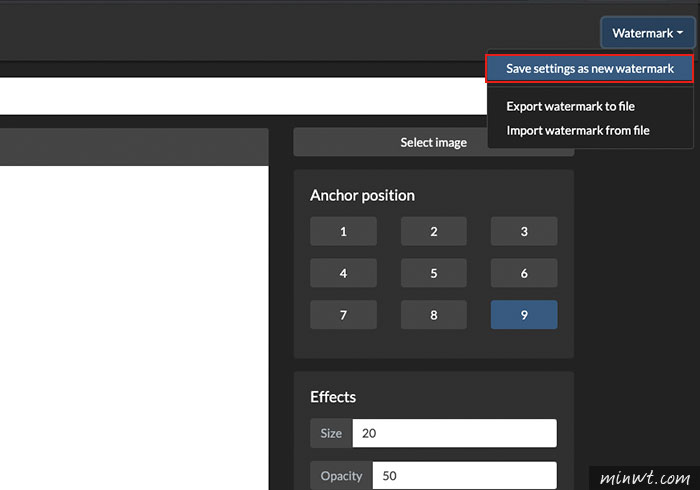Set anchor position to 3
The width and height of the screenshot is (700, 490).
point(524,231)
